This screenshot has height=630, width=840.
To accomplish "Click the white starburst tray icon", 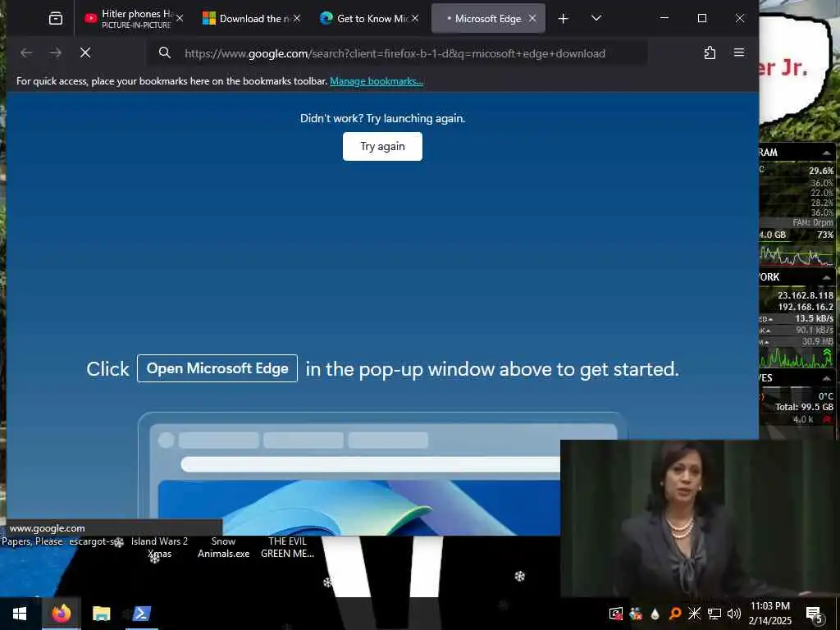I will (x=694, y=614).
